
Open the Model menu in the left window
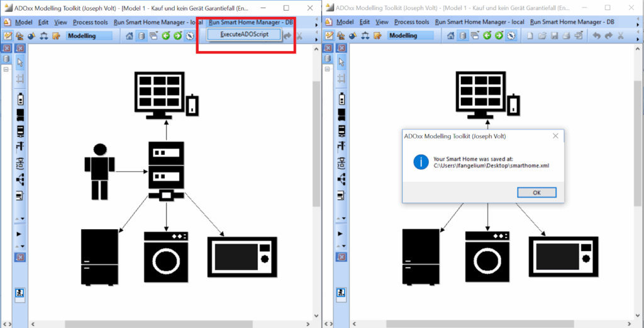[x=23, y=22]
